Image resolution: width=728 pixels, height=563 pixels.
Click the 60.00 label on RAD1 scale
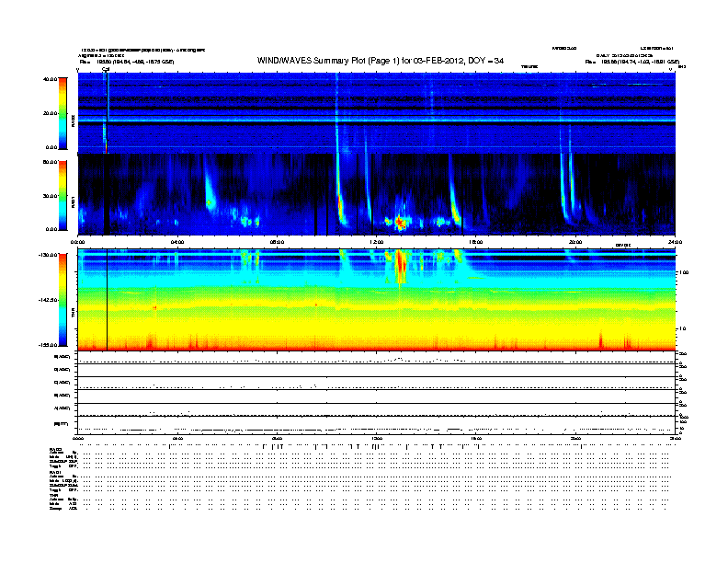coord(50,162)
